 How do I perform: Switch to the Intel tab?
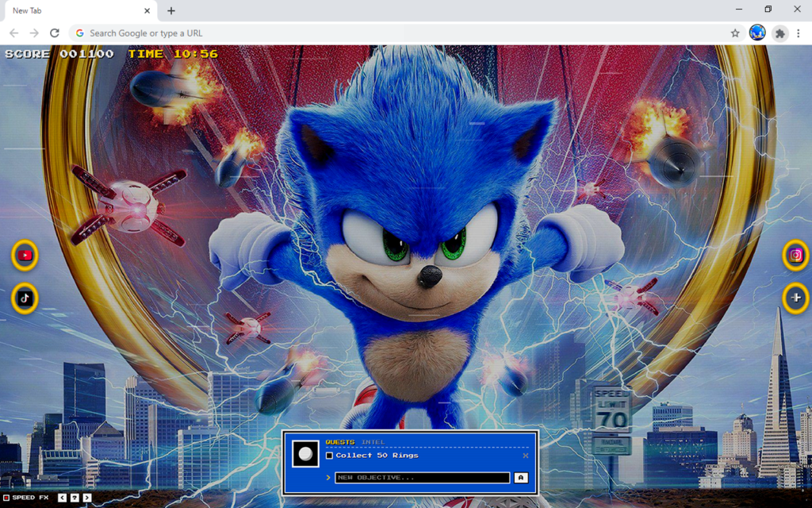click(x=373, y=442)
